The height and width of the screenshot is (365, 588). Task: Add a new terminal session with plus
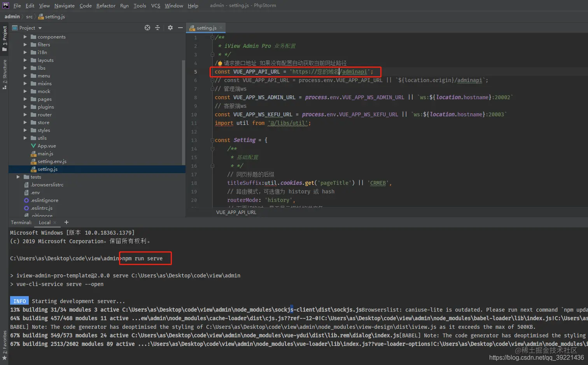[x=66, y=222]
